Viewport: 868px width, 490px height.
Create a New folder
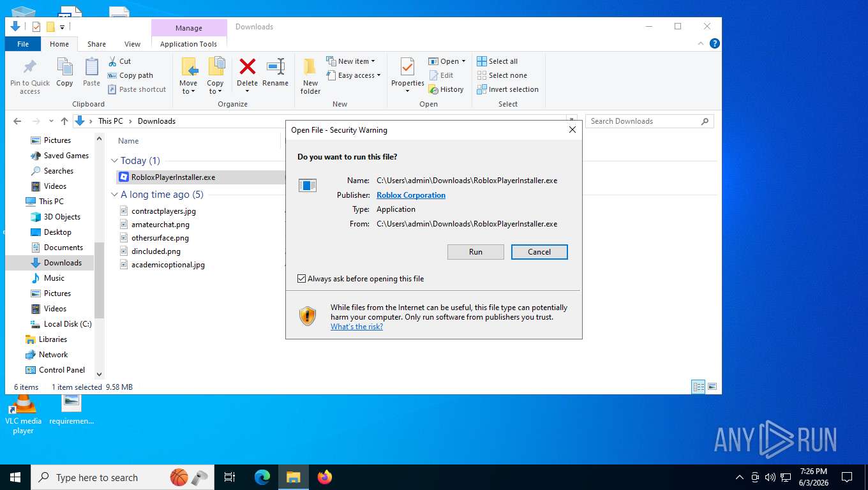310,75
